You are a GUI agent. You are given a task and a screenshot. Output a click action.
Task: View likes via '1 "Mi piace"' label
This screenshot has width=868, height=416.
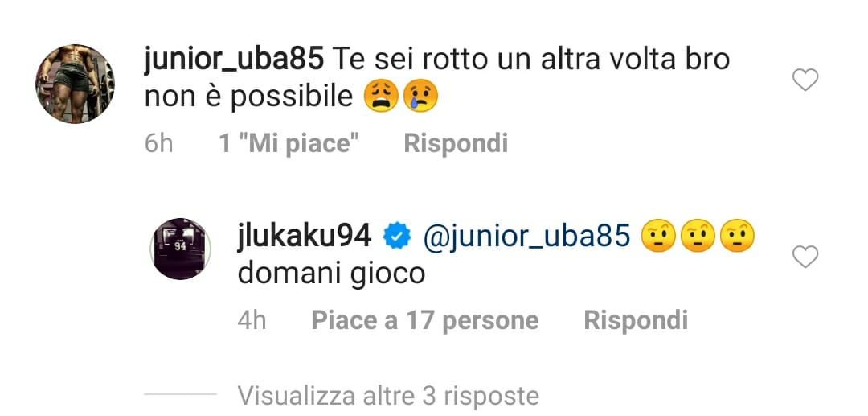pyautogui.click(x=289, y=144)
